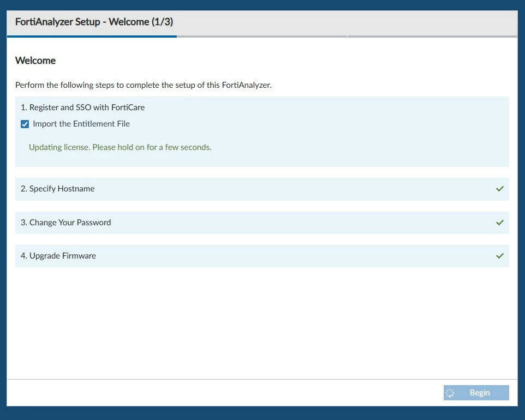Screen dimensions: 525x420
Task: Click the Begin button
Action: [x=476, y=393]
